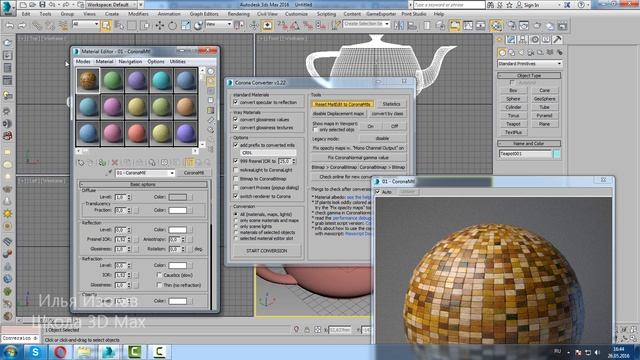
Task: Click the Redo arrow in main toolbar
Action: point(22,26)
